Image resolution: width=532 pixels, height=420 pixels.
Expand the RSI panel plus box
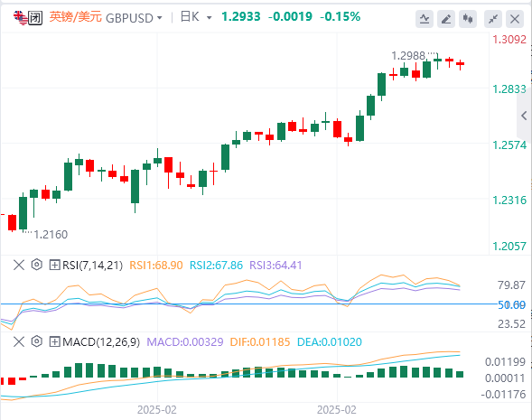click(x=54, y=265)
